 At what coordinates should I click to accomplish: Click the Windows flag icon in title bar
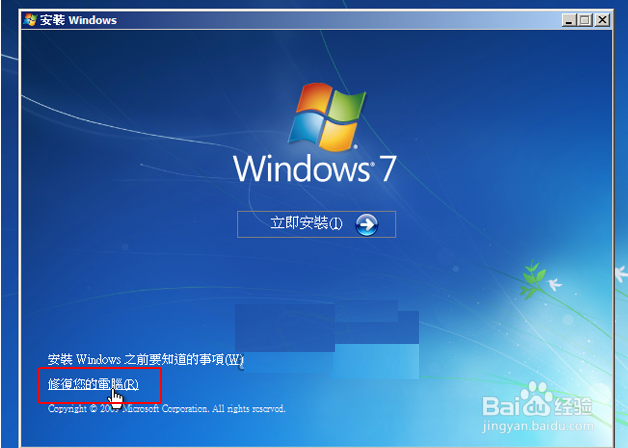30,20
